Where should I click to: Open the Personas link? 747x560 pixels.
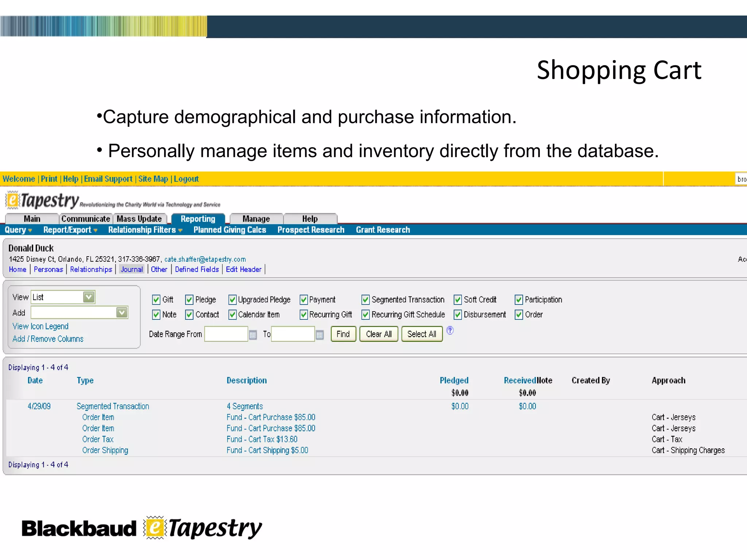(49, 269)
